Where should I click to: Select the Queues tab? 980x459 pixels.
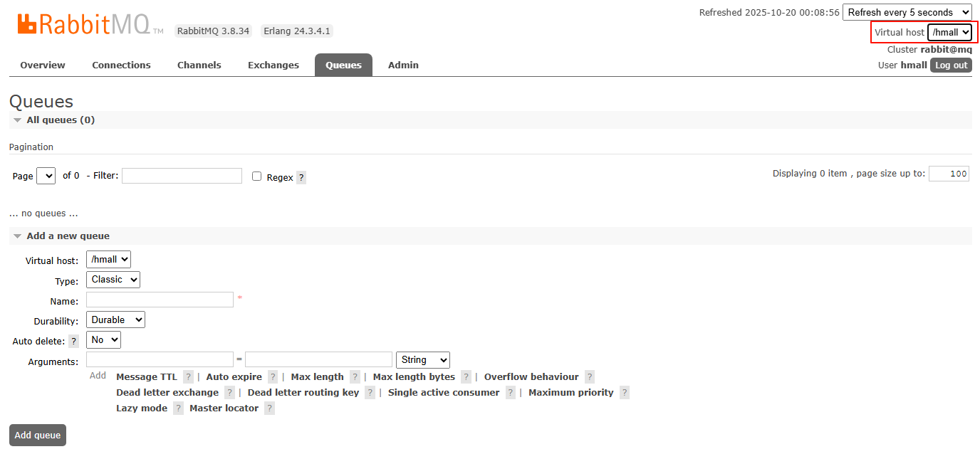tap(343, 65)
